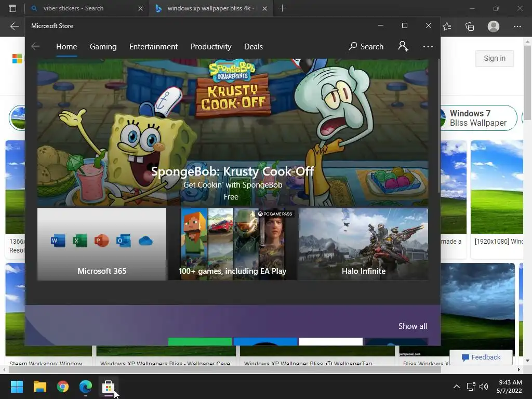
Task: Open the clock showing 9:43 AM
Action: point(509,387)
